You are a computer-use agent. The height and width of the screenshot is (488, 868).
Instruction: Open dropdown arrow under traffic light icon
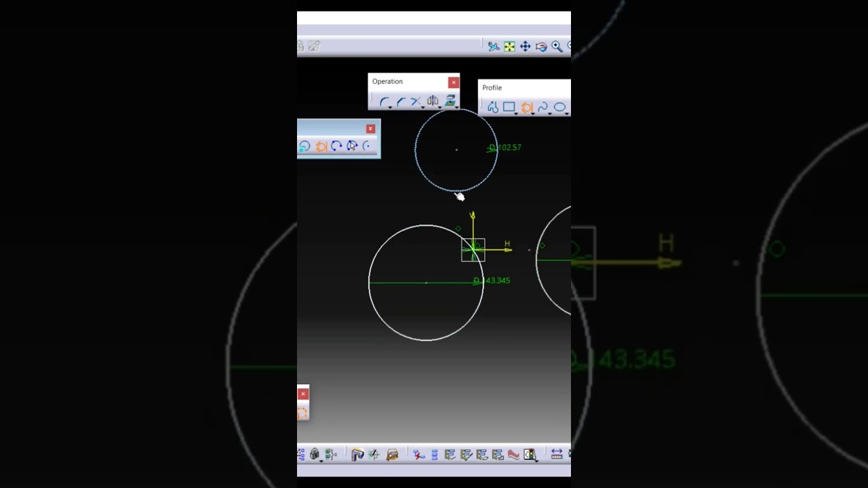point(536,462)
